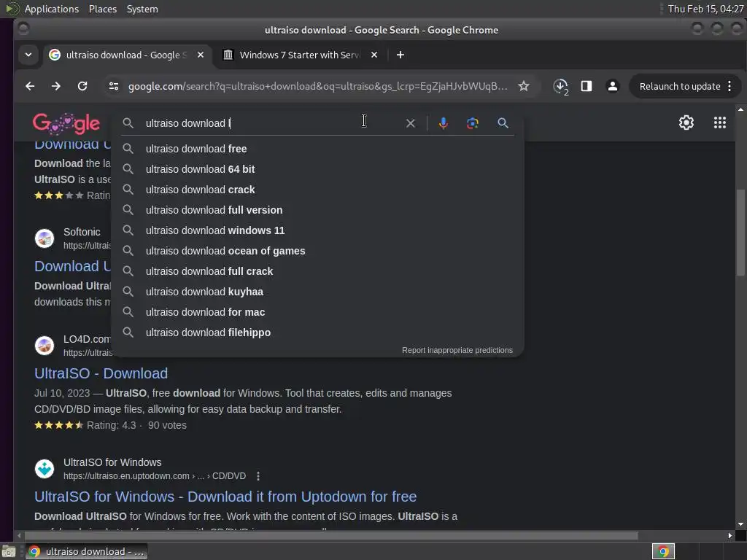Screen dimensions: 747x560
Task: Open a new tab
Action: tap(400, 55)
